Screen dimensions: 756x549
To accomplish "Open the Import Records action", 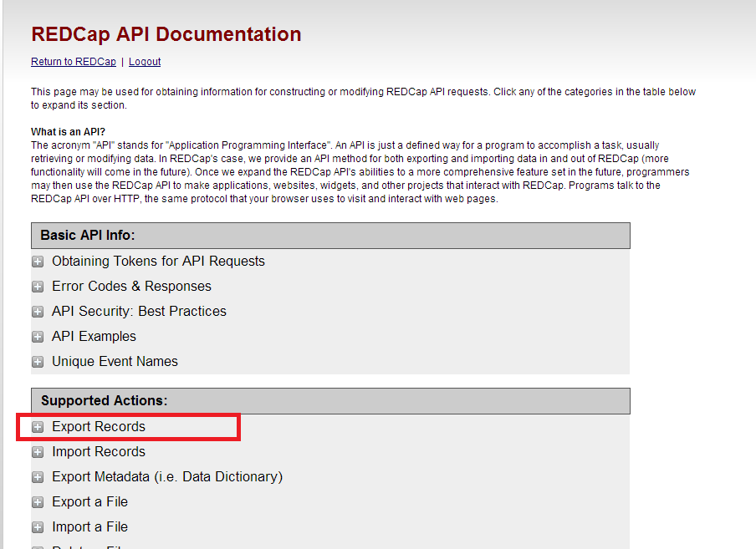I will click(99, 452).
